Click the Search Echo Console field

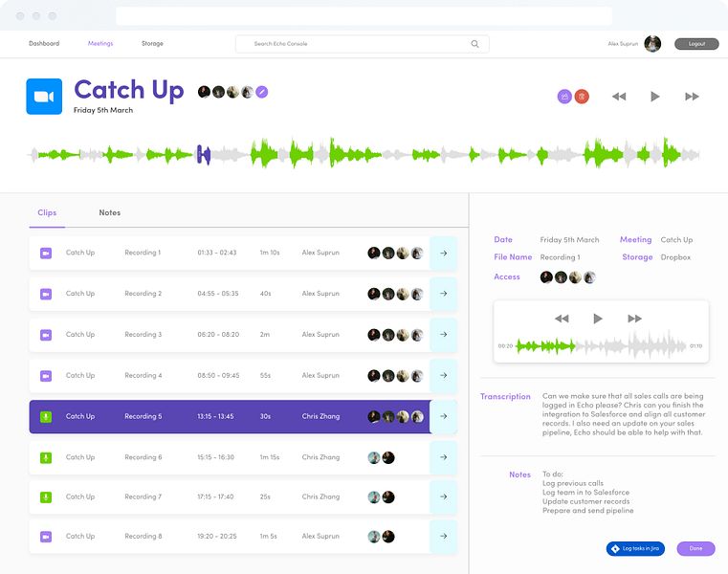(x=363, y=44)
